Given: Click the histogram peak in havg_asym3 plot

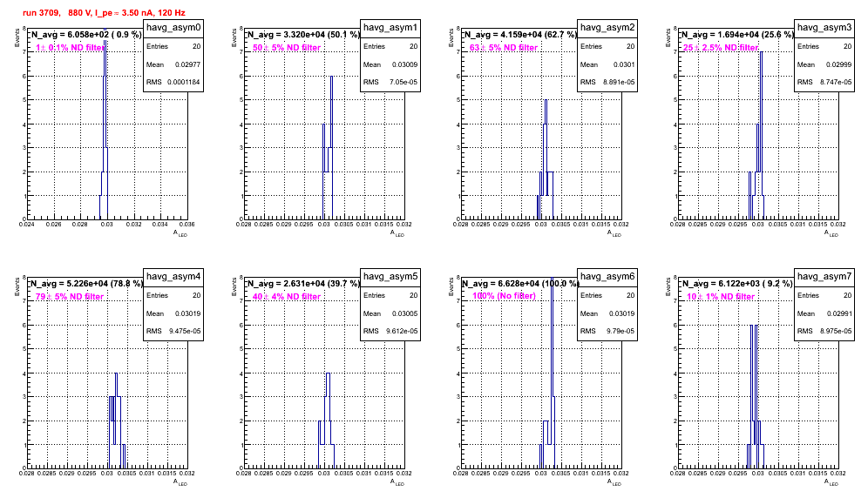Looking at the screenshot, I should [x=761, y=54].
